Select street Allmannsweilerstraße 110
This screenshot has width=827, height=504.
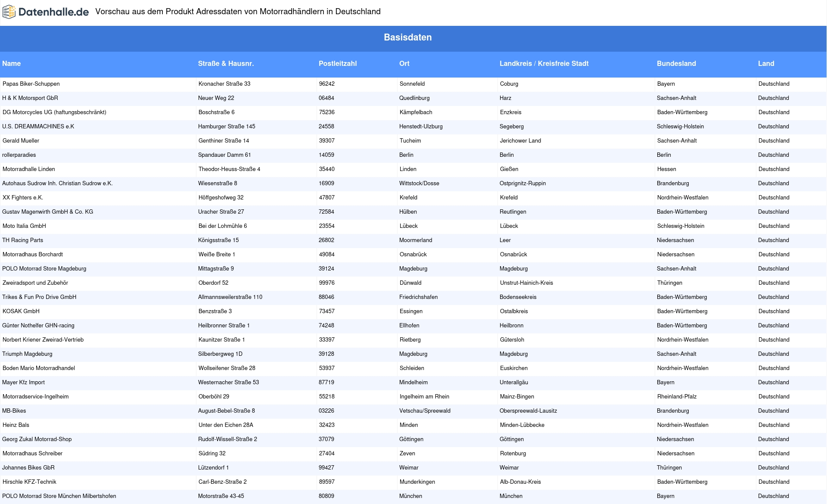[230, 297]
